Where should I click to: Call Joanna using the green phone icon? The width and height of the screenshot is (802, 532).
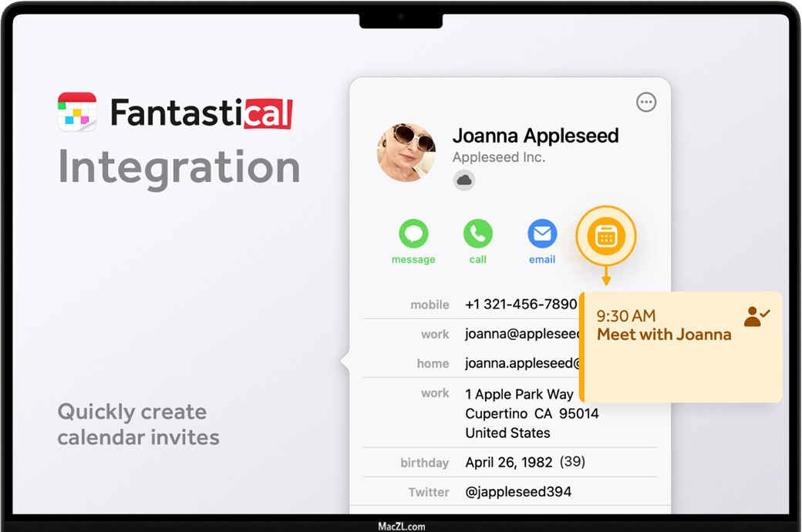pos(477,234)
